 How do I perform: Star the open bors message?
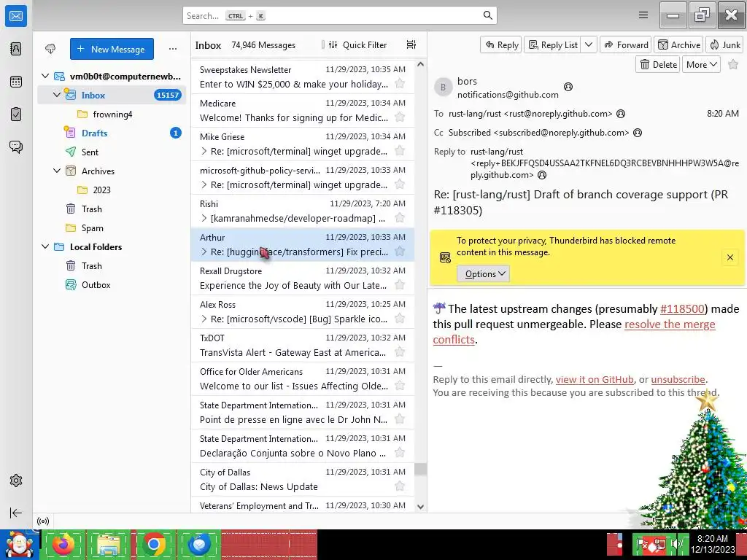coord(733,64)
